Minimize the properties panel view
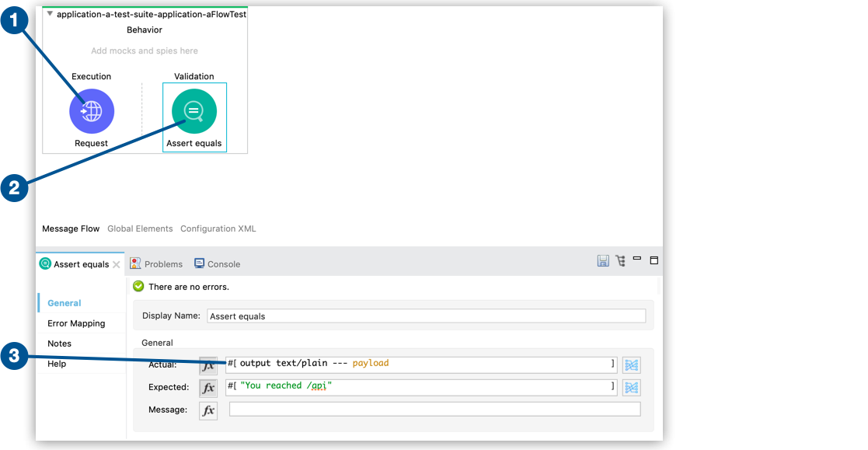The image size is (868, 450). pos(637,259)
